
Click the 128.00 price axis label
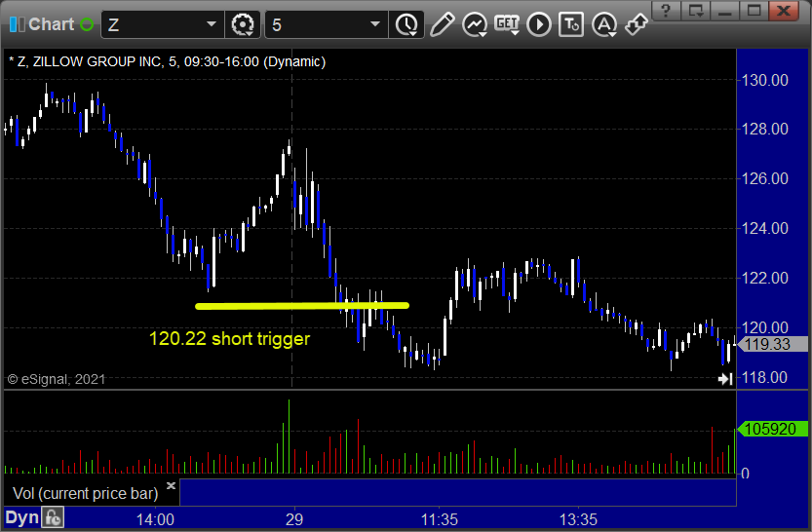(x=765, y=129)
